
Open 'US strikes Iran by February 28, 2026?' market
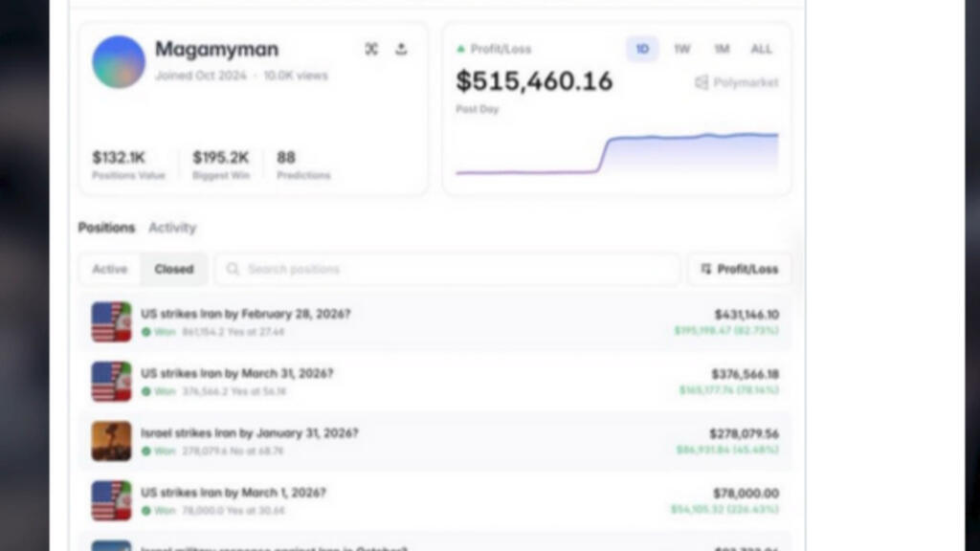[246, 314]
